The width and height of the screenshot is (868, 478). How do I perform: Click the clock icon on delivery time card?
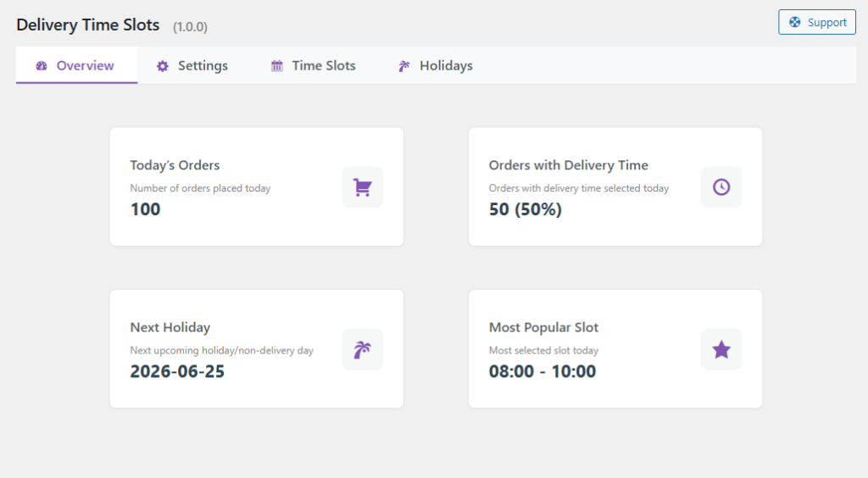tap(721, 187)
